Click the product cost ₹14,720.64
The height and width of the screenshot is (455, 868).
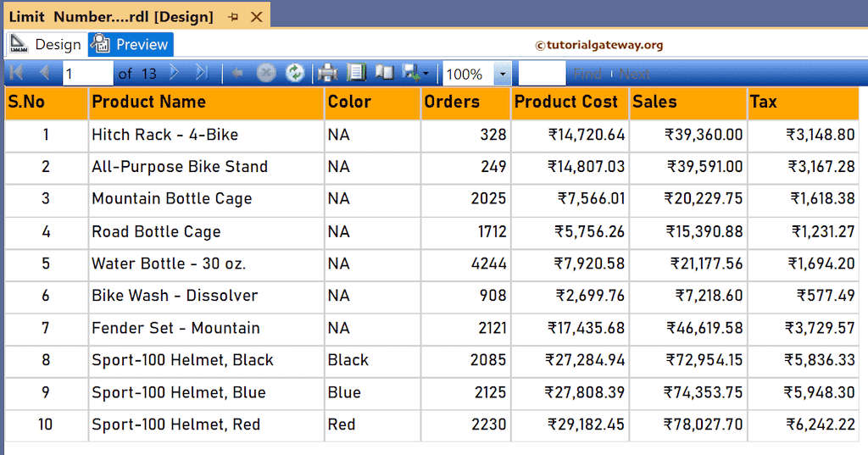coord(587,135)
